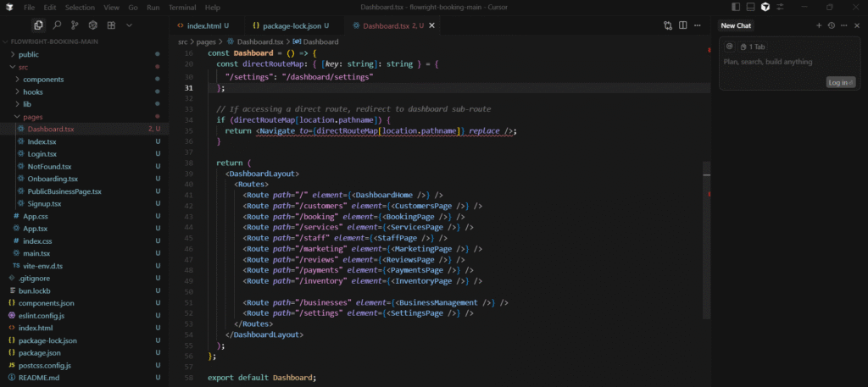Click the chat input field placeholder text

[756, 62]
